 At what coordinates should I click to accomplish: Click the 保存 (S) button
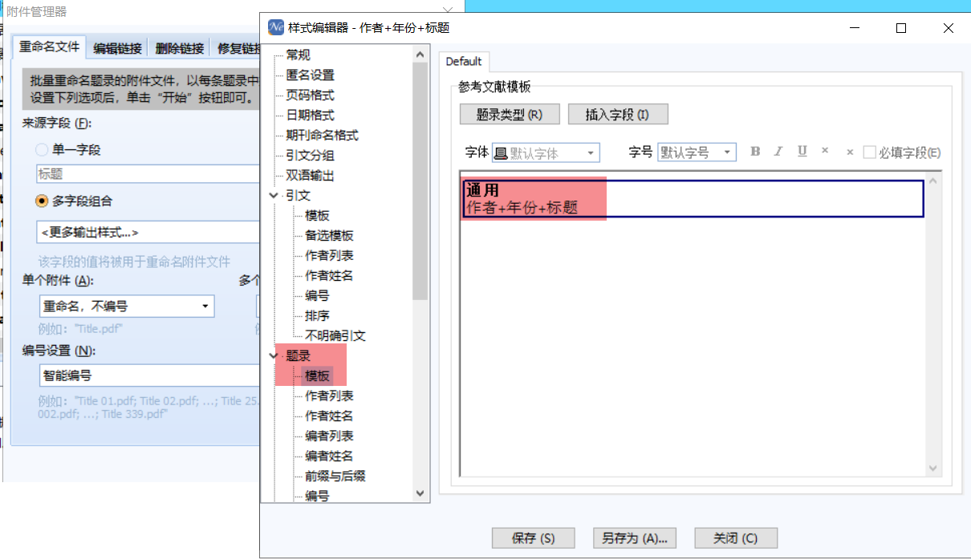click(x=534, y=538)
